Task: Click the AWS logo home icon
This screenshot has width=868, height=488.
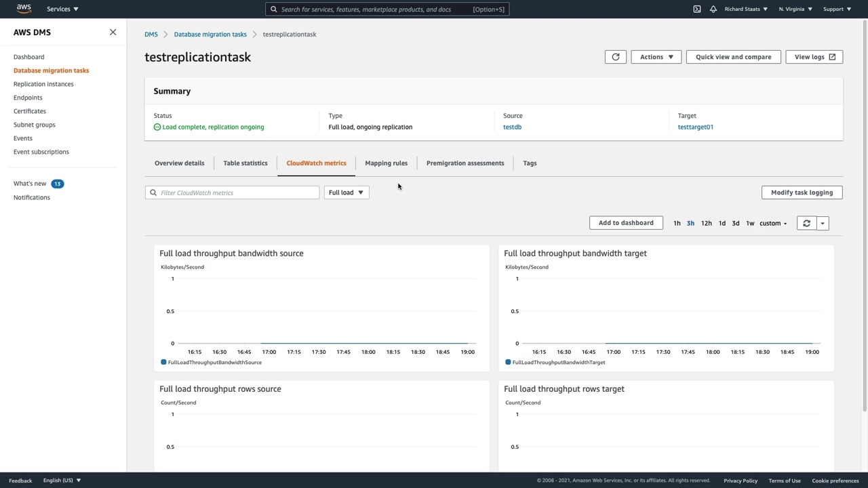Action: (24, 9)
